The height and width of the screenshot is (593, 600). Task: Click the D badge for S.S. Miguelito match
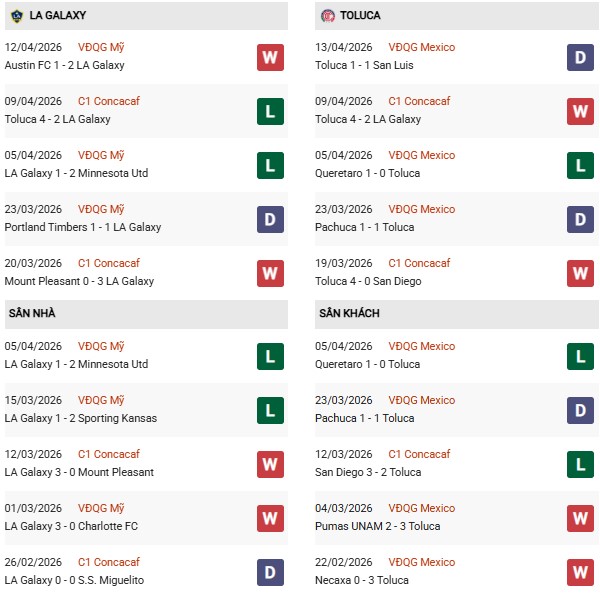(x=270, y=572)
